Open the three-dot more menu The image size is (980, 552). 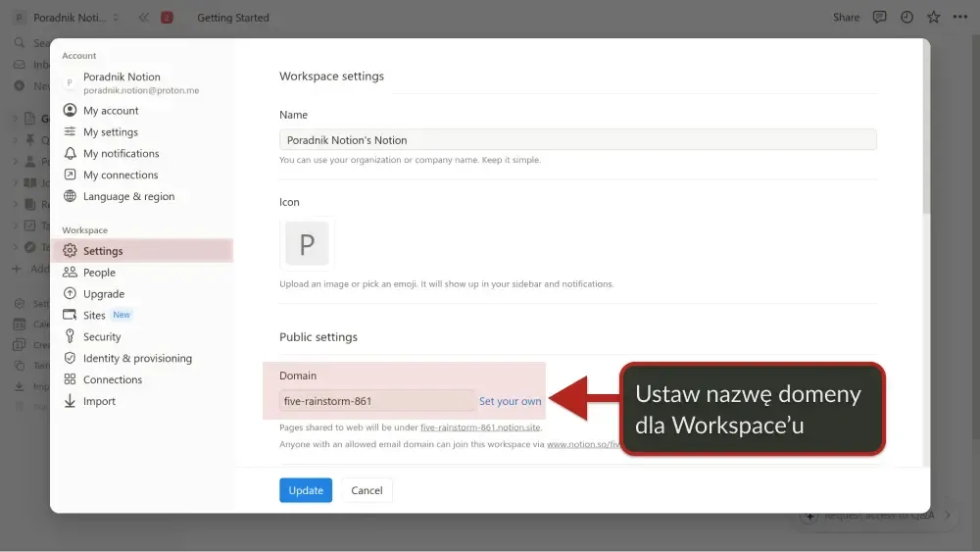(x=960, y=17)
